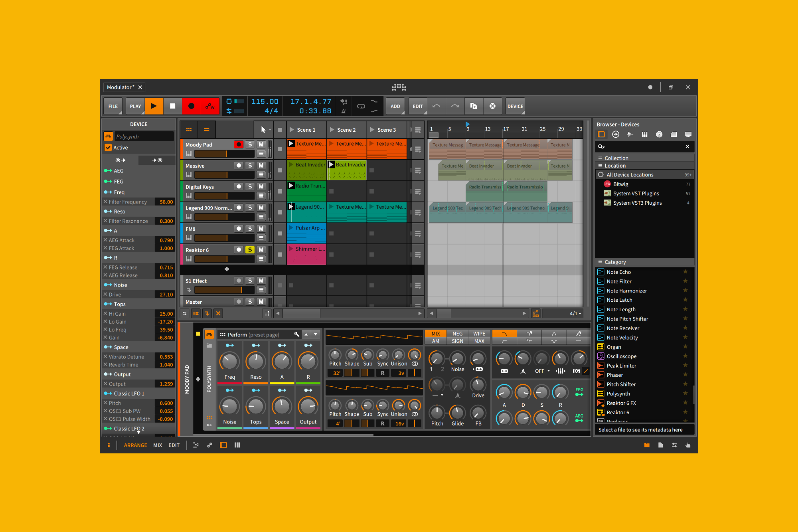Switch to the MIX view tab
This screenshot has width=798, height=532.
point(158,445)
